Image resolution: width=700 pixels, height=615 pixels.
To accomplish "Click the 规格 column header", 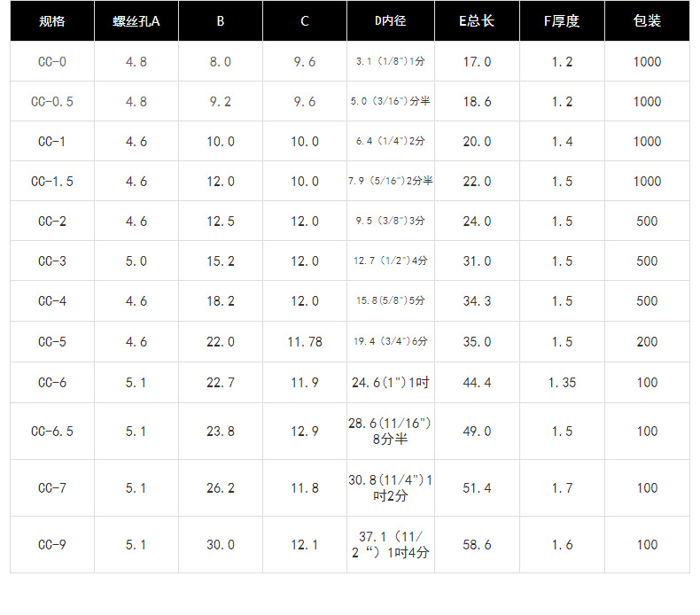I will (x=52, y=21).
